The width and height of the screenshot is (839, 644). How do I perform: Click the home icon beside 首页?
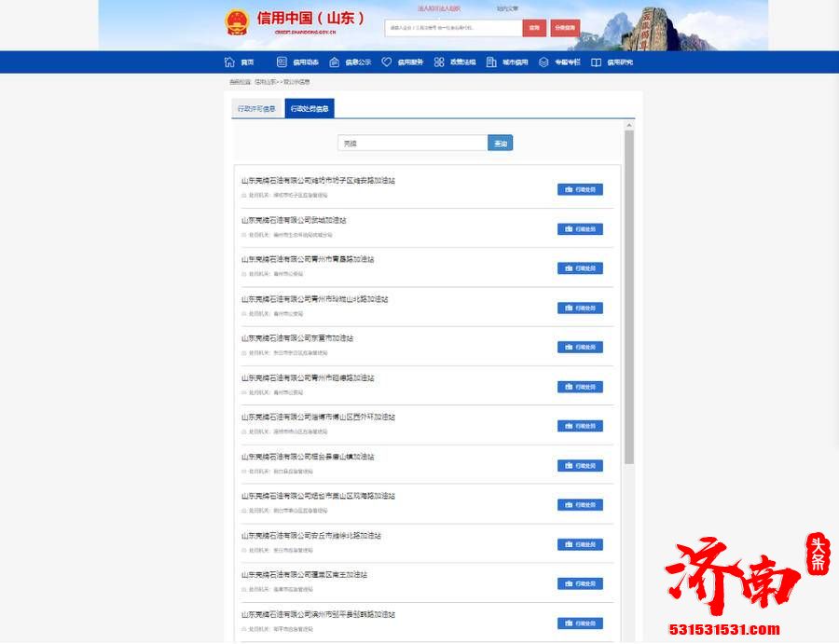point(228,62)
